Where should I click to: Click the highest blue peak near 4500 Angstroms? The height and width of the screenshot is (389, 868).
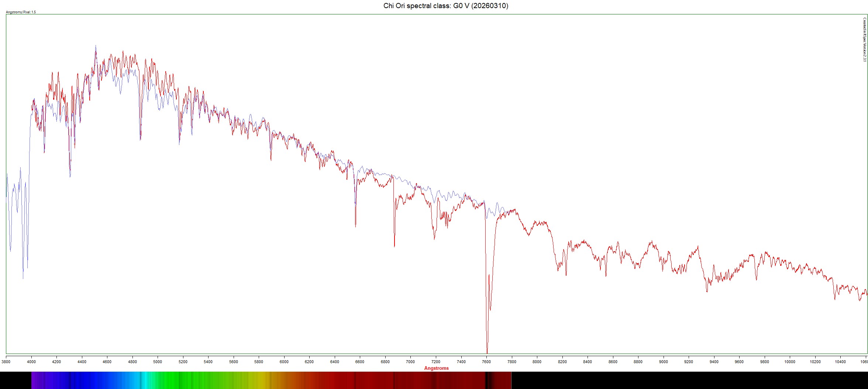pyautogui.click(x=96, y=47)
